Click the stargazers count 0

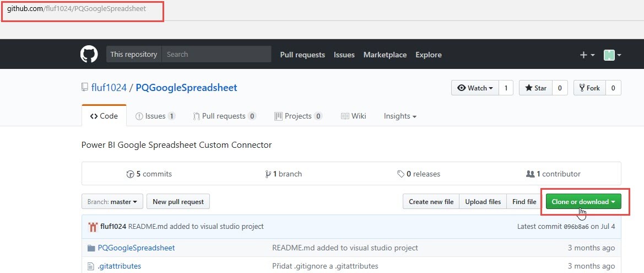pos(559,88)
